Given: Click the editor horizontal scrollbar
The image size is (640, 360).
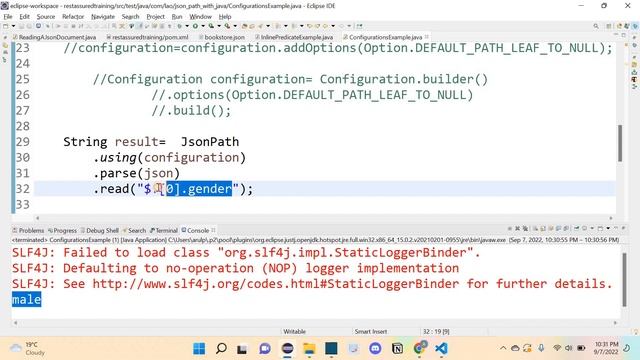Looking at the screenshot, I should (x=324, y=218).
